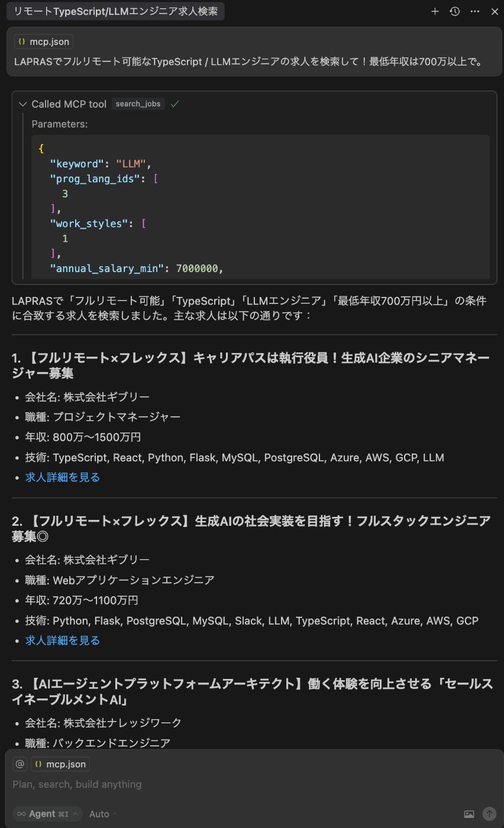Collapse the Called MCP tool section
The height and width of the screenshot is (828, 504).
(x=23, y=104)
